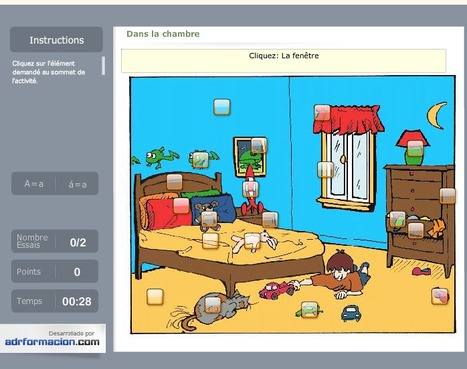Select the marker on the green toy car
Screen dimensions: 467x369
[x=309, y=310]
